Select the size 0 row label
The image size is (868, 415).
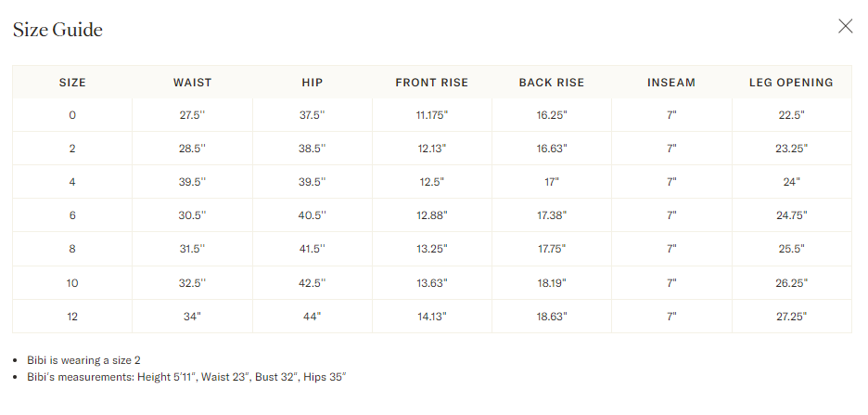[x=72, y=115]
